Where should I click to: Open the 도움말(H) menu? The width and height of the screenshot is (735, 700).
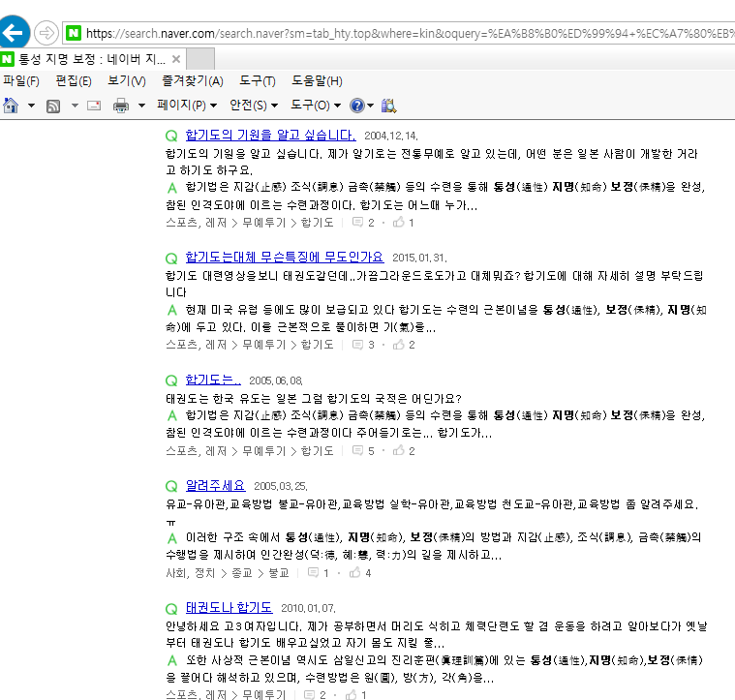click(317, 81)
